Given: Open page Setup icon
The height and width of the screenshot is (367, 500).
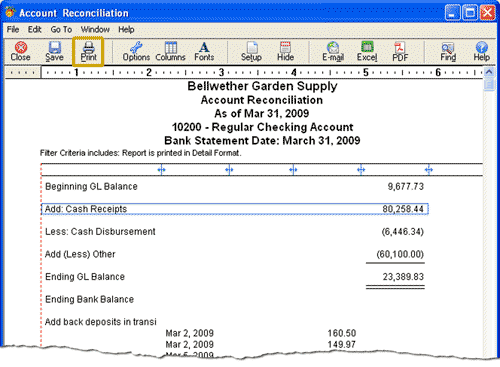Looking at the screenshot, I should (251, 52).
